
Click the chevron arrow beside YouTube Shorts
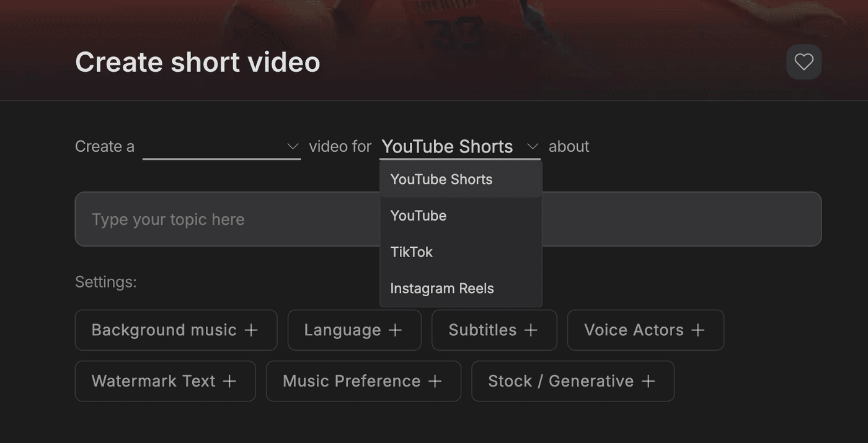click(x=532, y=147)
